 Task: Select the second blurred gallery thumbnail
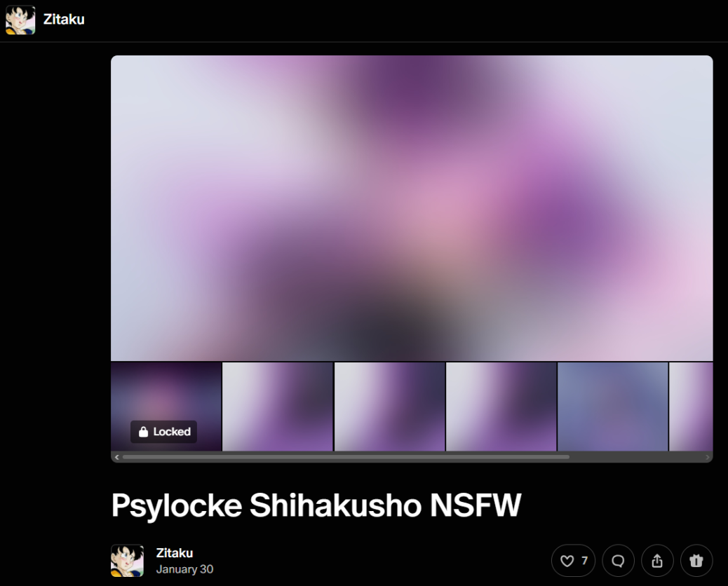coord(278,407)
